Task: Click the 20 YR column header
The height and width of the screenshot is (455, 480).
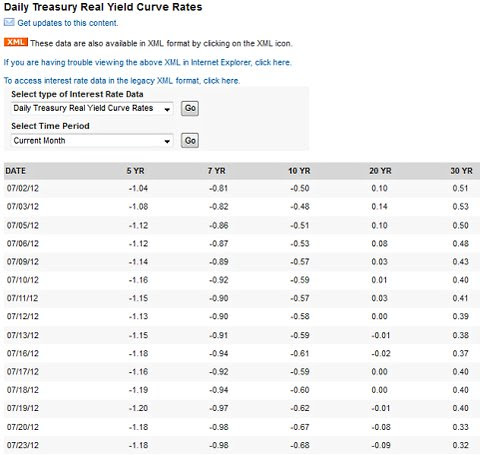Action: (x=380, y=171)
